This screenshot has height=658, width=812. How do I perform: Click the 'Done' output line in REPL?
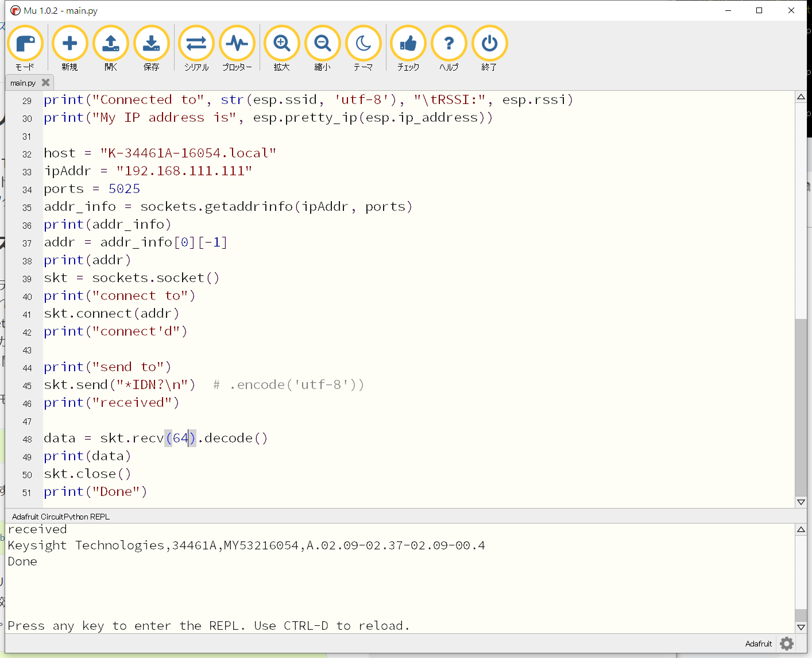(x=22, y=561)
